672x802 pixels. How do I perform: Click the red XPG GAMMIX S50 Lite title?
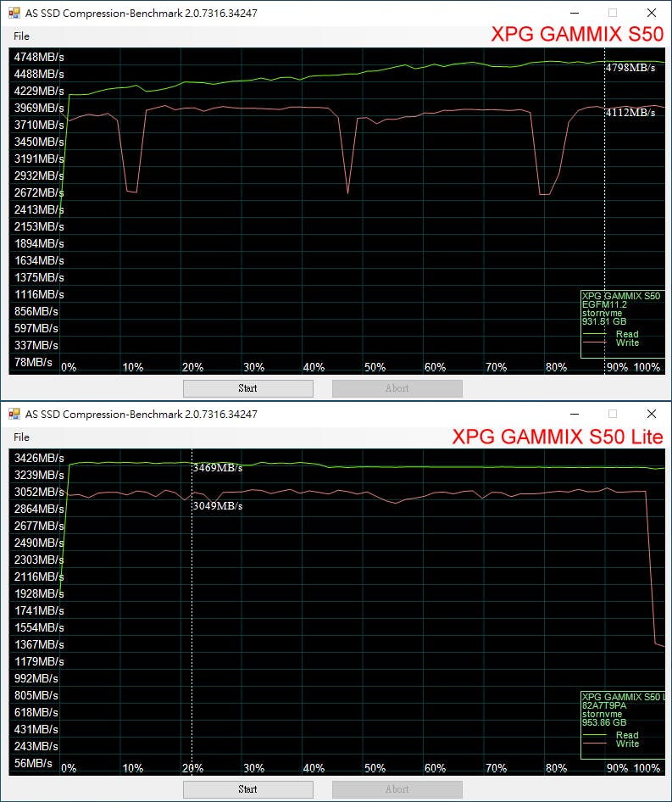click(558, 437)
